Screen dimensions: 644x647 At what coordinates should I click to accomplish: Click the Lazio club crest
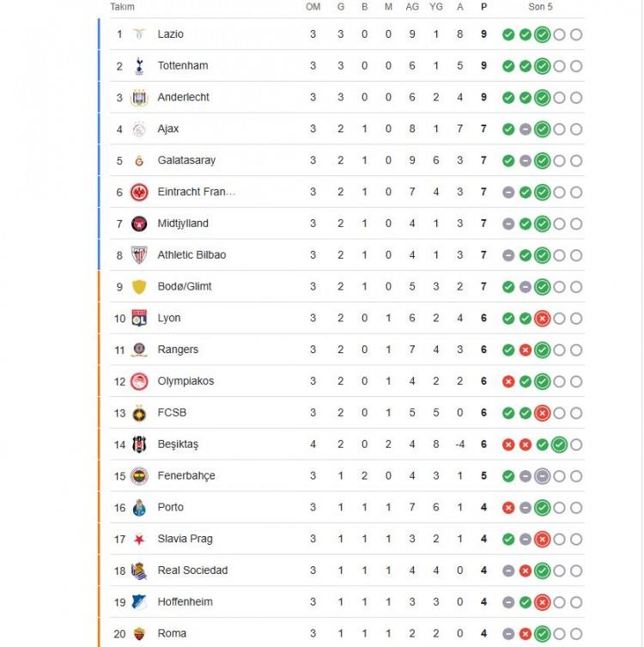tap(139, 34)
